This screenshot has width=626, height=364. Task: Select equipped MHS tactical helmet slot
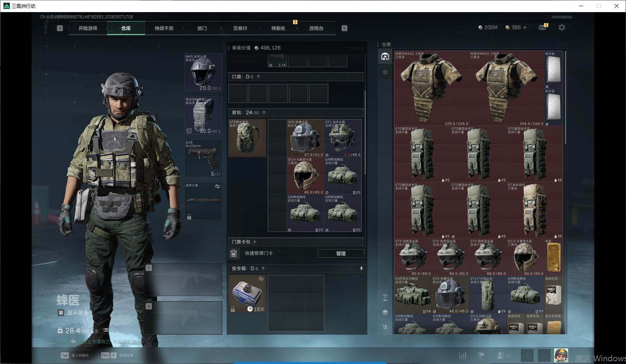[203, 73]
